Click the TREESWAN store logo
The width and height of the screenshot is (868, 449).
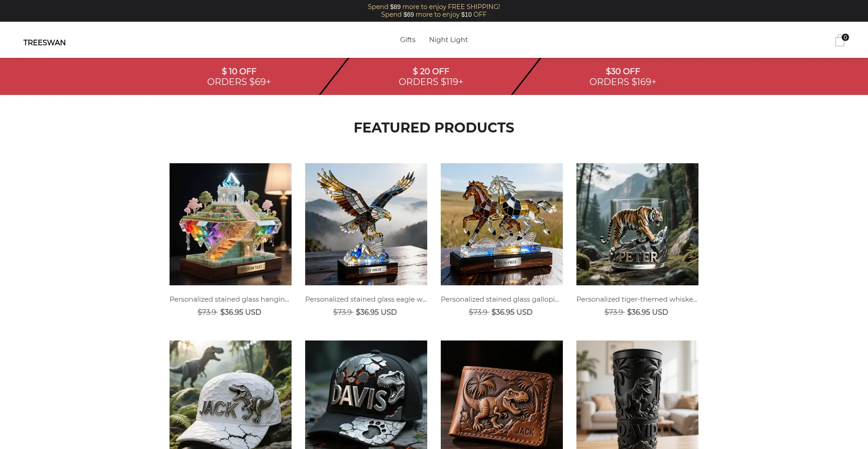tap(44, 43)
